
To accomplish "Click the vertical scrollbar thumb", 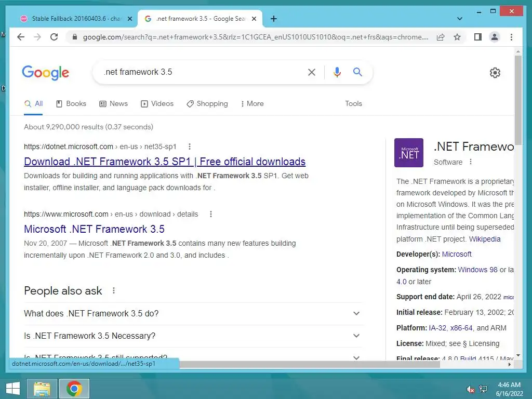I will tap(518, 100).
